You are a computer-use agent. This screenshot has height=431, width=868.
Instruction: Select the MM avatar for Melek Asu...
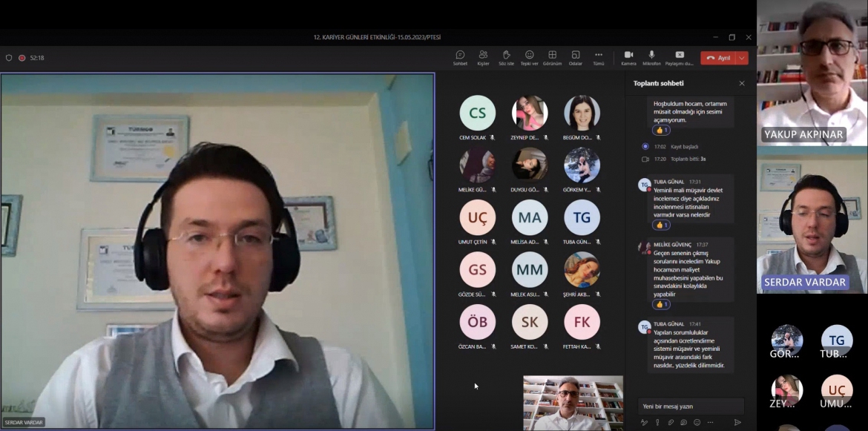(529, 269)
